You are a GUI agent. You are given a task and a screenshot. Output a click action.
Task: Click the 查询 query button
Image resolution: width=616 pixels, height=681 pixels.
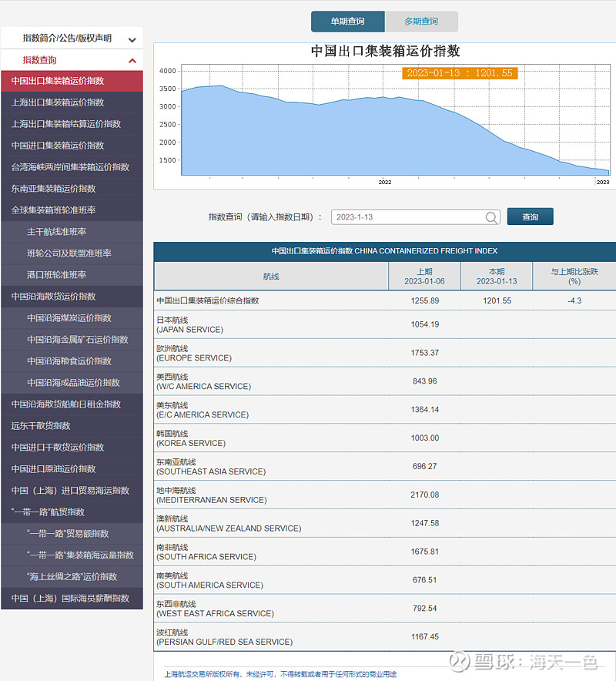[530, 216]
